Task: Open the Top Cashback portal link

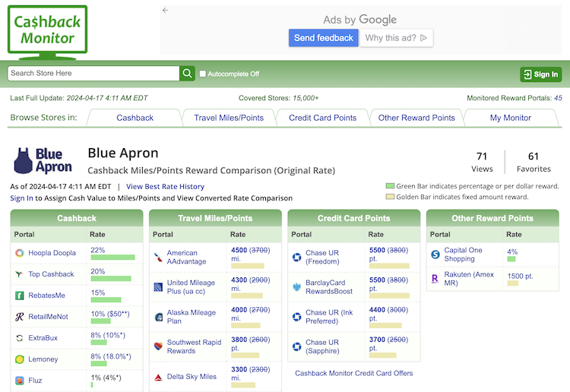Action: coord(51,274)
